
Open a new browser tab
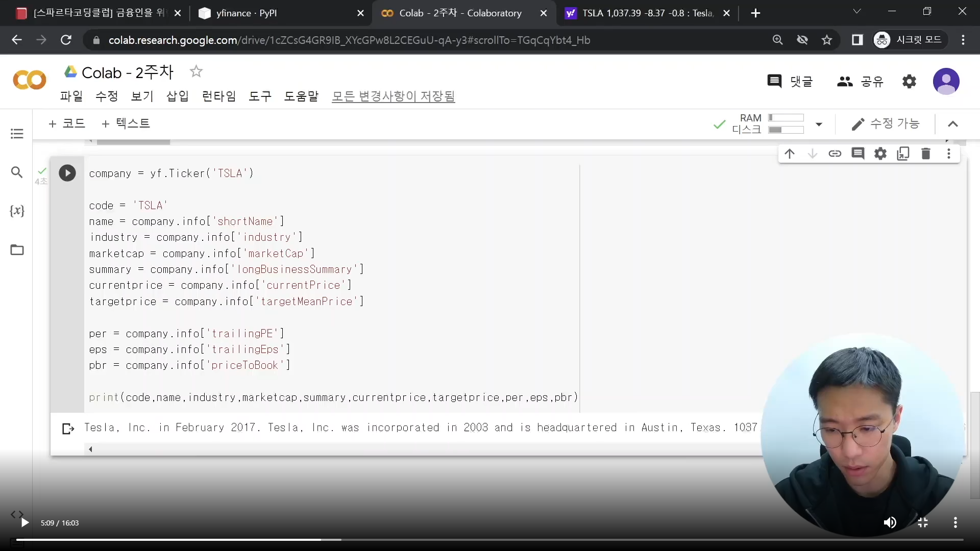pyautogui.click(x=756, y=13)
